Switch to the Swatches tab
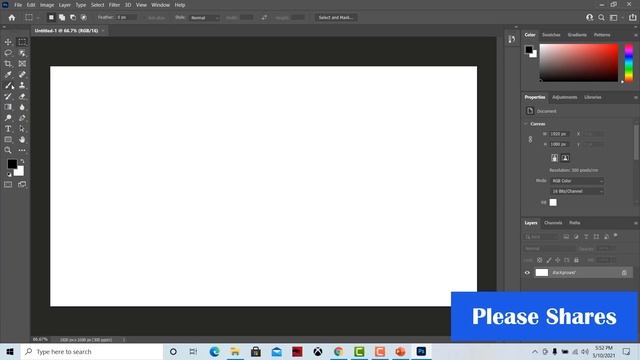 (x=551, y=35)
